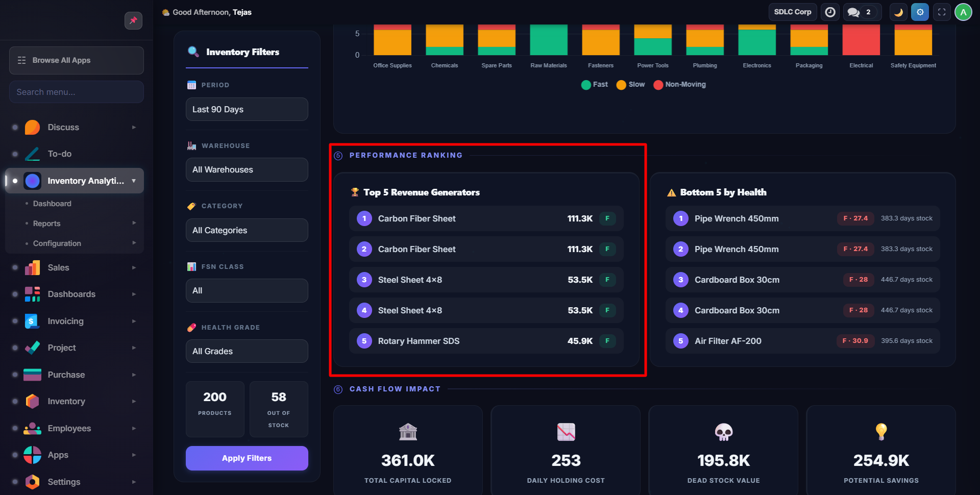Toggle dark mode with the moon icon
980x495 pixels.
point(898,12)
